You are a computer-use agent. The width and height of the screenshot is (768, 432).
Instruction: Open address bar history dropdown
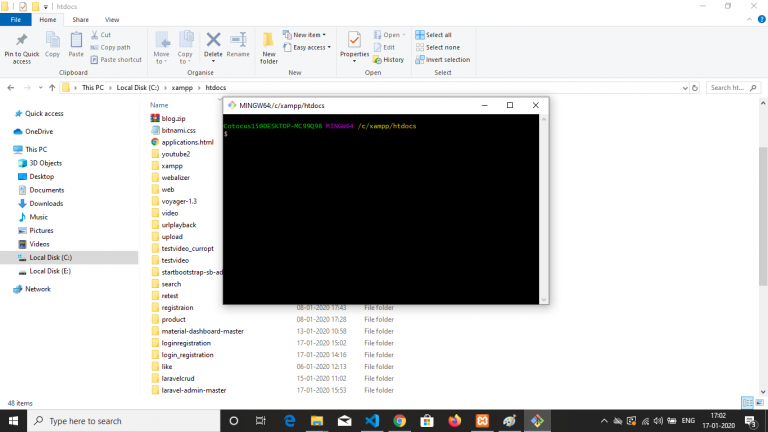click(x=685, y=88)
